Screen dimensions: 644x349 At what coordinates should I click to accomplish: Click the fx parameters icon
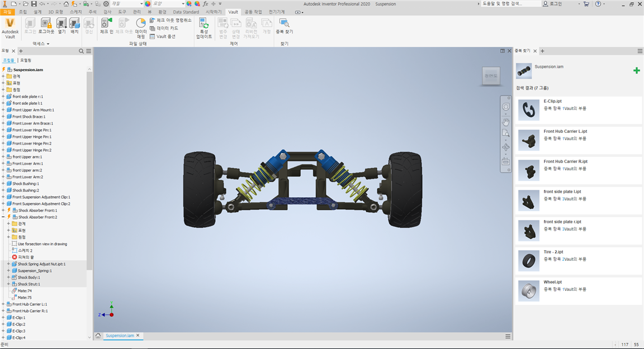click(206, 4)
